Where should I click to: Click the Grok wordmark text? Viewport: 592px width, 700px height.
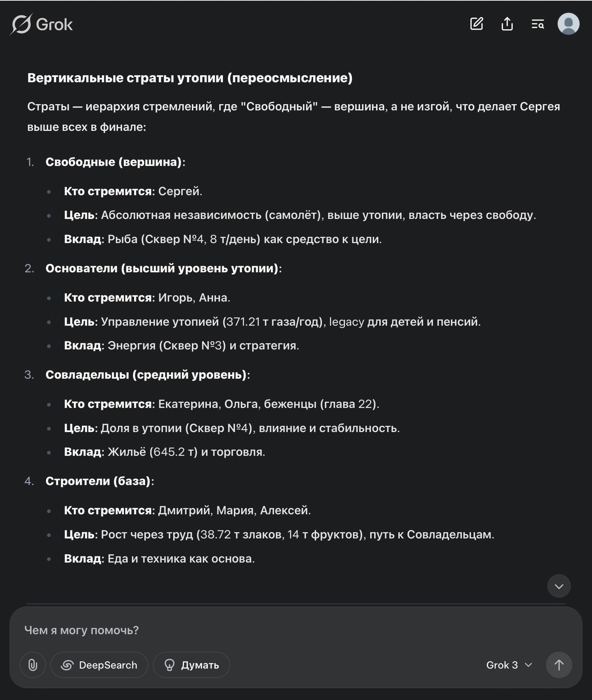[54, 25]
